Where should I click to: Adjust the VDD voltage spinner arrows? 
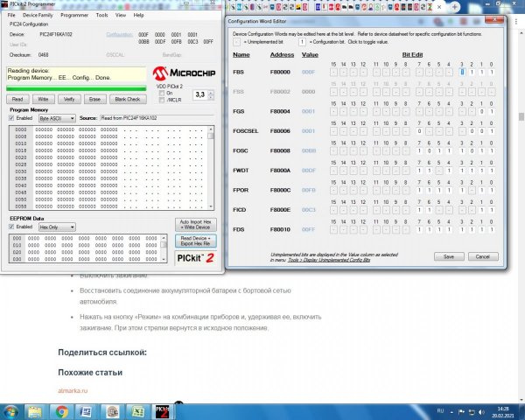point(213,94)
